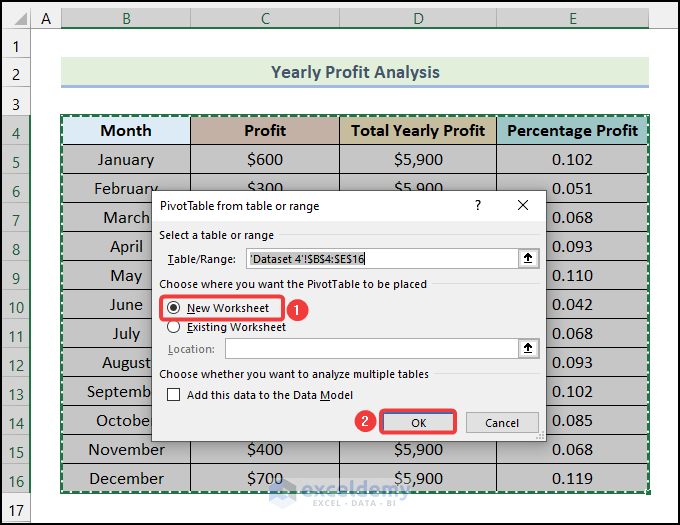This screenshot has width=680, height=525.
Task: Select the Existing Worksheet radio button
Action: tap(173, 327)
